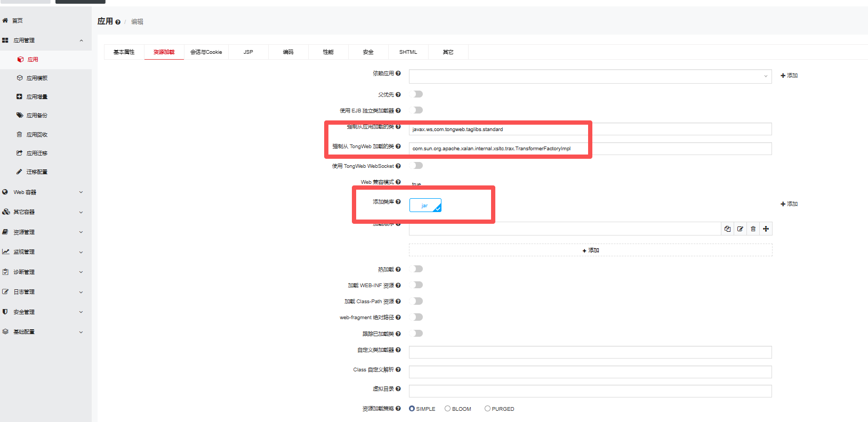
Task: Enable the 使用 TongWeb WebSocket switch
Action: [x=416, y=166]
